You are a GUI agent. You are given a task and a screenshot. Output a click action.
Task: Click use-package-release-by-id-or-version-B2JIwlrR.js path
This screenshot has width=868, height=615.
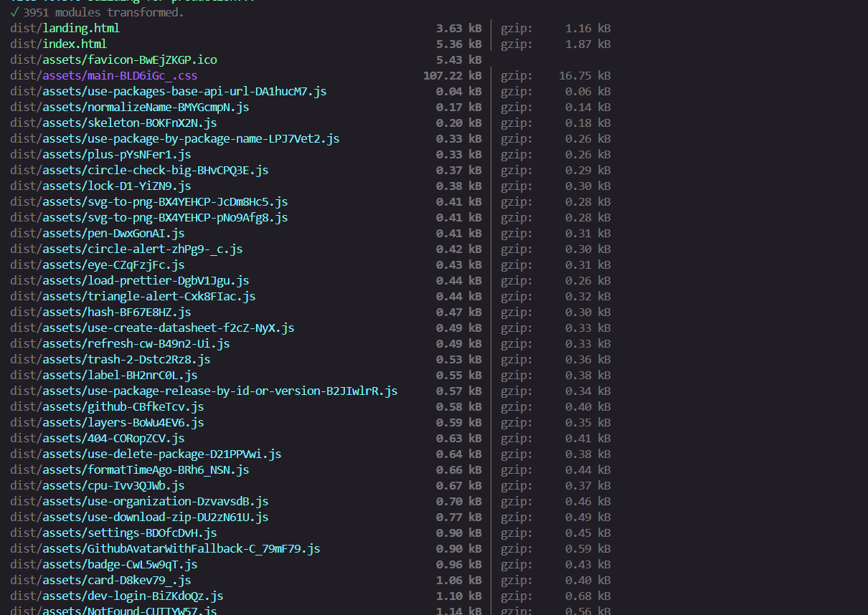[204, 391]
